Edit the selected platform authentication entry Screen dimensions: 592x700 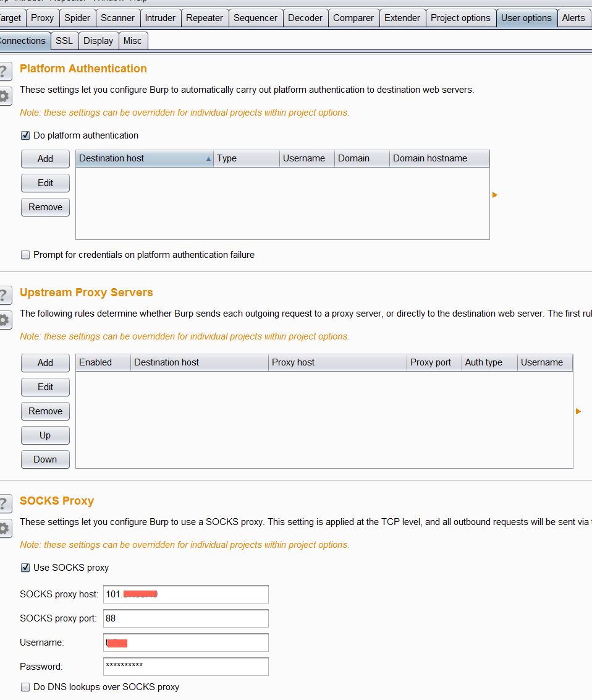pos(46,183)
